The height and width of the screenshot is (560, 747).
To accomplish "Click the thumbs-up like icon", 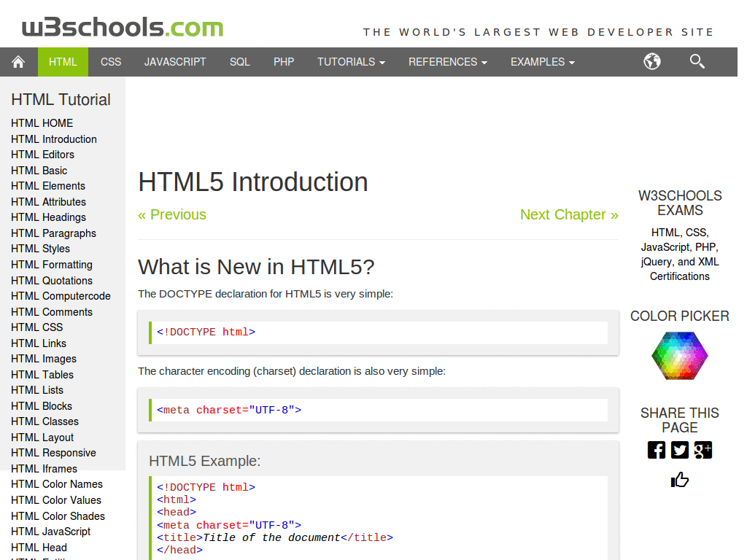I will [x=679, y=479].
